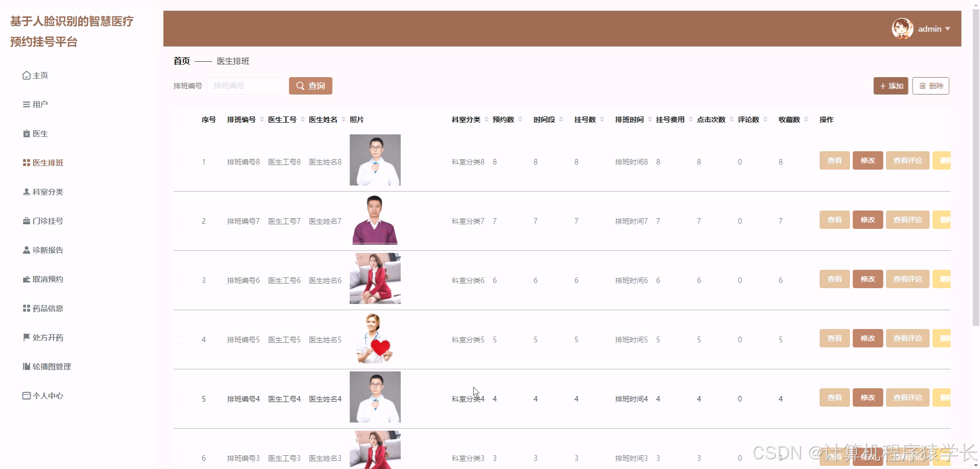
Task: Click the 添加 add button
Action: coord(890,86)
